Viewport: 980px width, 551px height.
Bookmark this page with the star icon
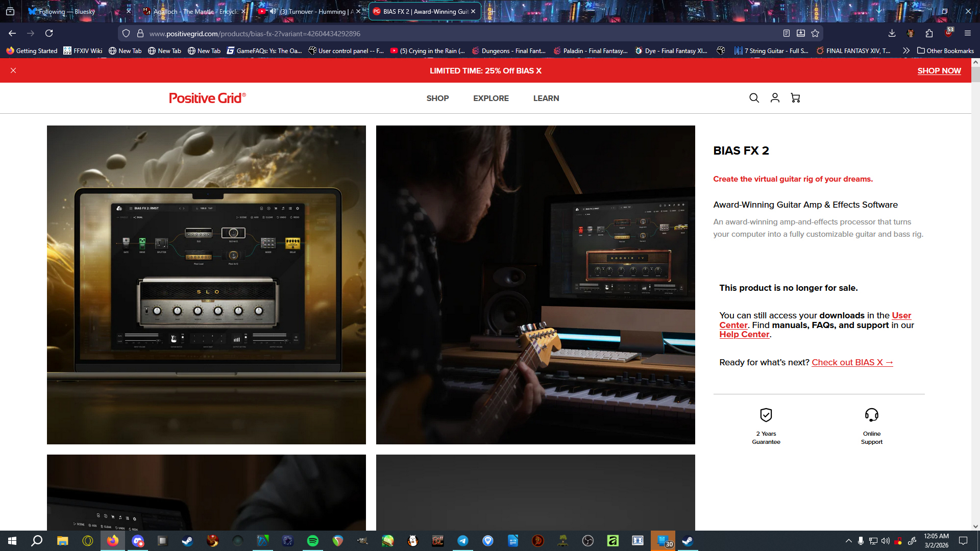[x=815, y=33]
